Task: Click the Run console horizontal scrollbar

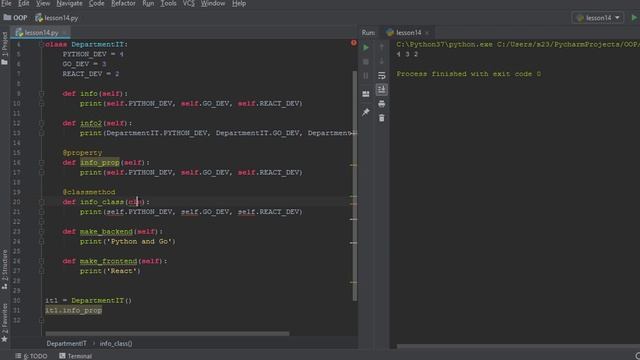Action: (x=518, y=346)
